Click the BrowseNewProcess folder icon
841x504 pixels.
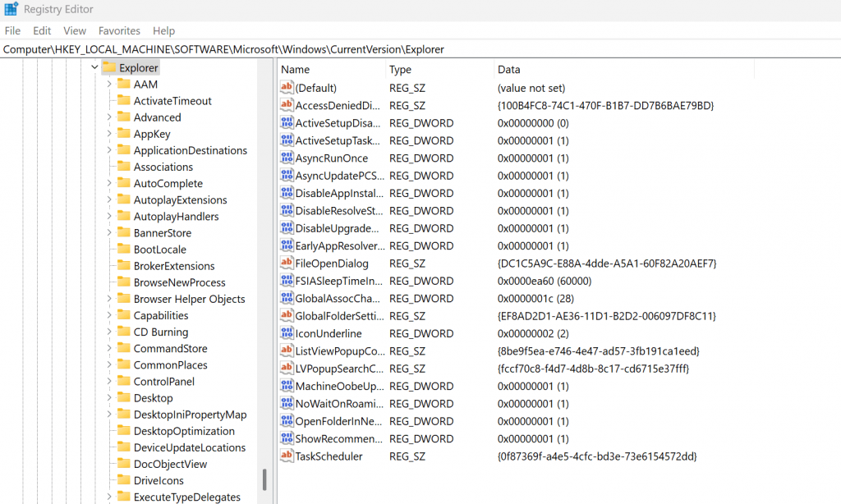(124, 282)
